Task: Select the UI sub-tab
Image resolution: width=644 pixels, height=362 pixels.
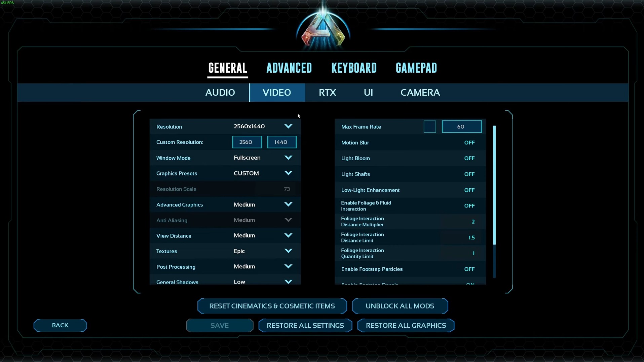Action: [368, 93]
